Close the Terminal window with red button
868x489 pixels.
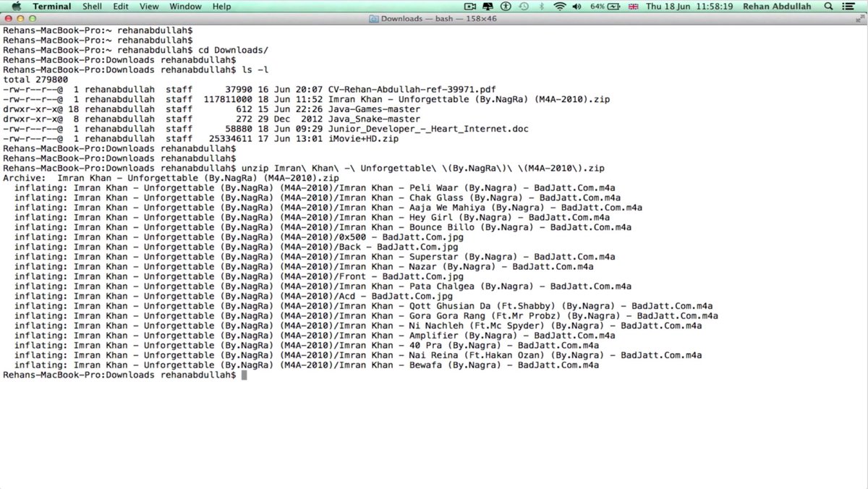tap(8, 19)
